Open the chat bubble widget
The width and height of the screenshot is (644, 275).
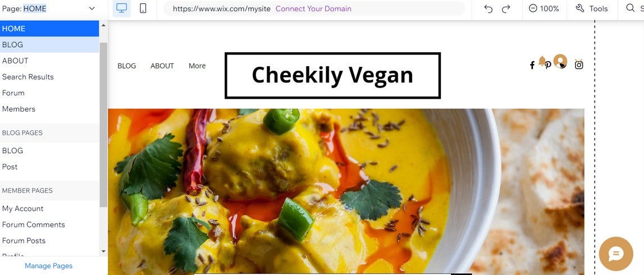[616, 254]
